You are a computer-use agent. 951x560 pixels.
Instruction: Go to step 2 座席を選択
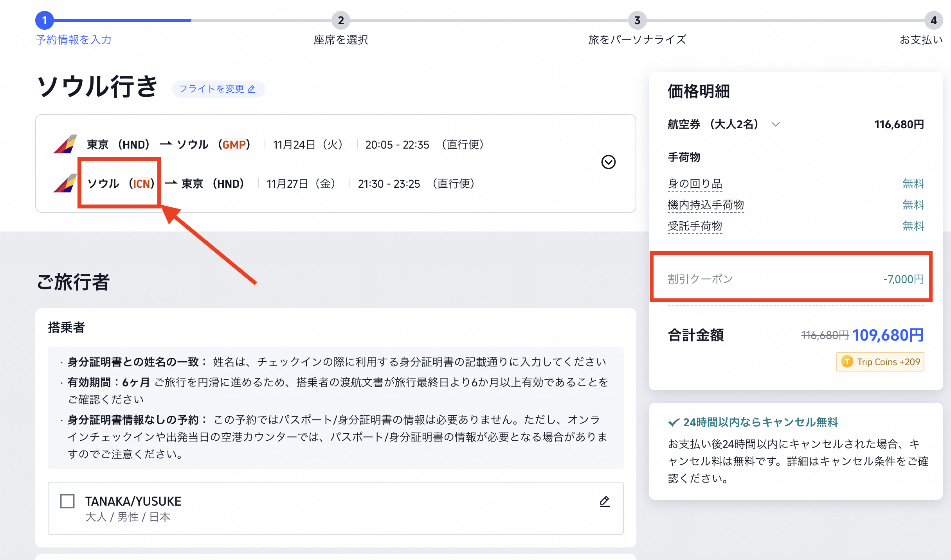click(x=341, y=20)
